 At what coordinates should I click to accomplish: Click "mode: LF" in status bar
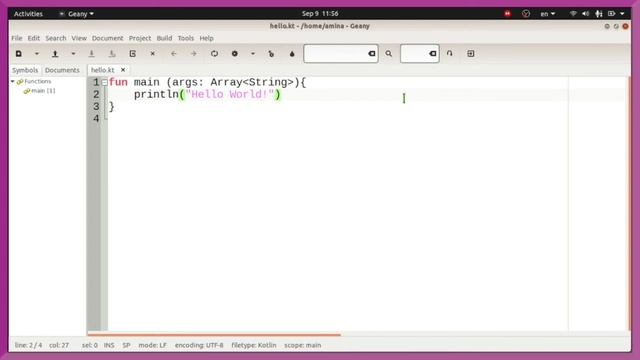152,345
